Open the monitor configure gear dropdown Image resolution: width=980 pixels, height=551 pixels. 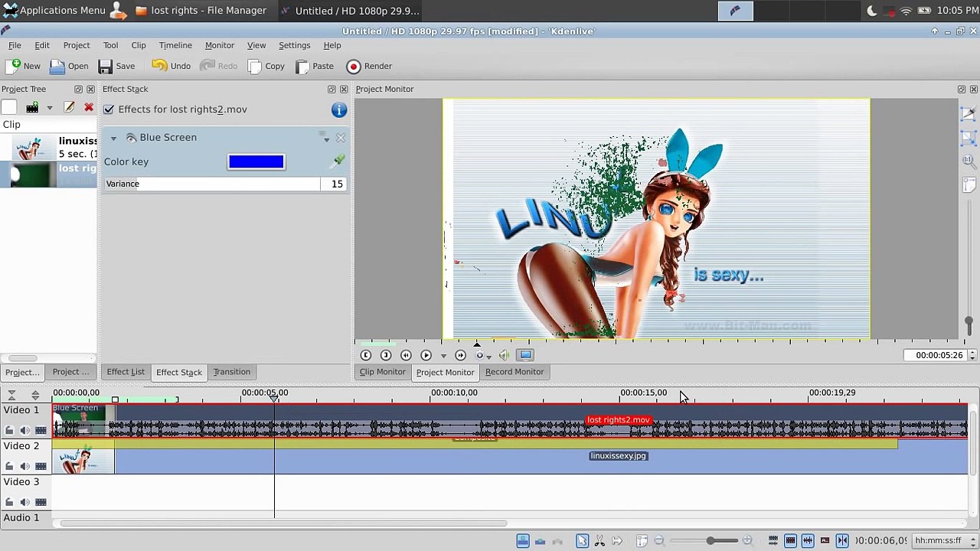point(482,355)
